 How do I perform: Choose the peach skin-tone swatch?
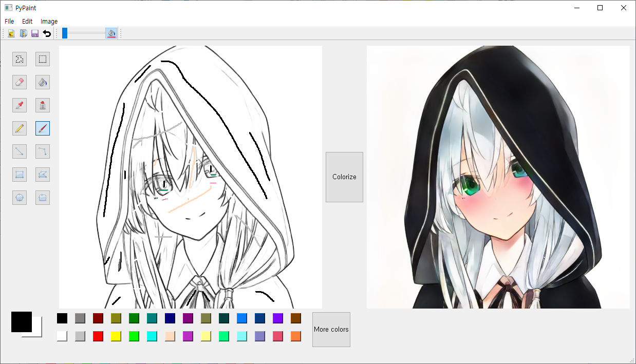click(x=170, y=336)
